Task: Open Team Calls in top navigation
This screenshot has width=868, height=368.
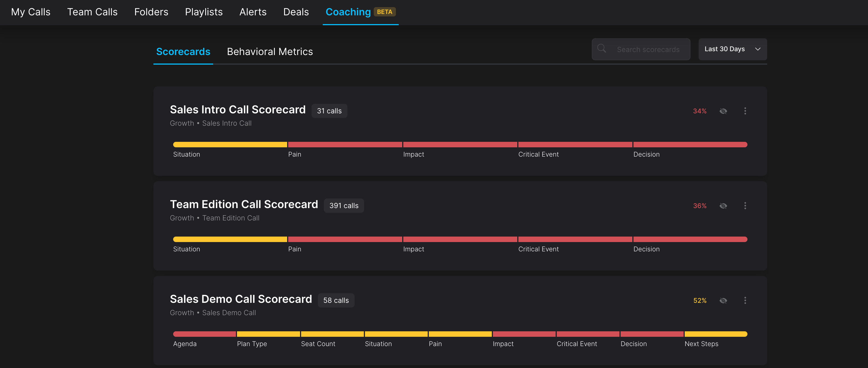Action: (x=92, y=12)
